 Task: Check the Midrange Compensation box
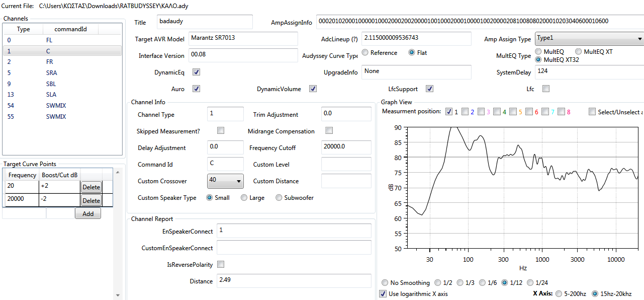point(329,131)
